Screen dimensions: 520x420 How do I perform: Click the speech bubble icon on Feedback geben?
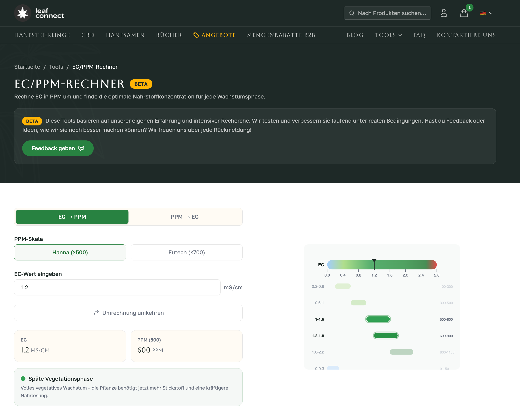81,148
